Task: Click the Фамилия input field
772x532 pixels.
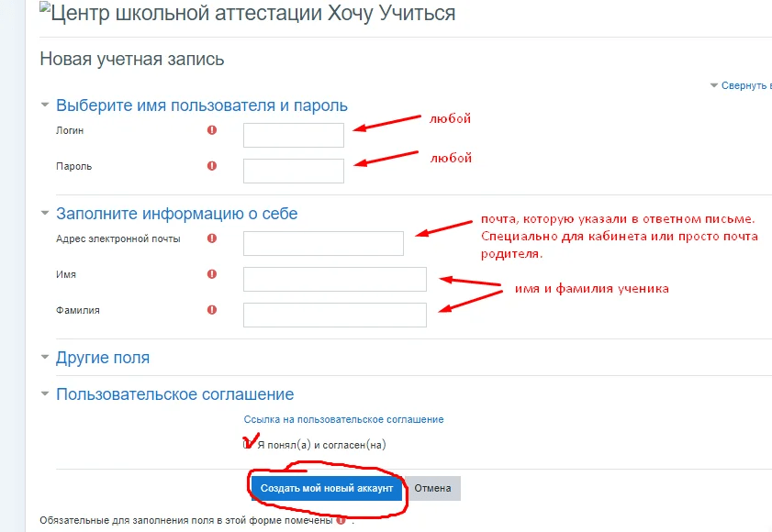Action: [335, 315]
